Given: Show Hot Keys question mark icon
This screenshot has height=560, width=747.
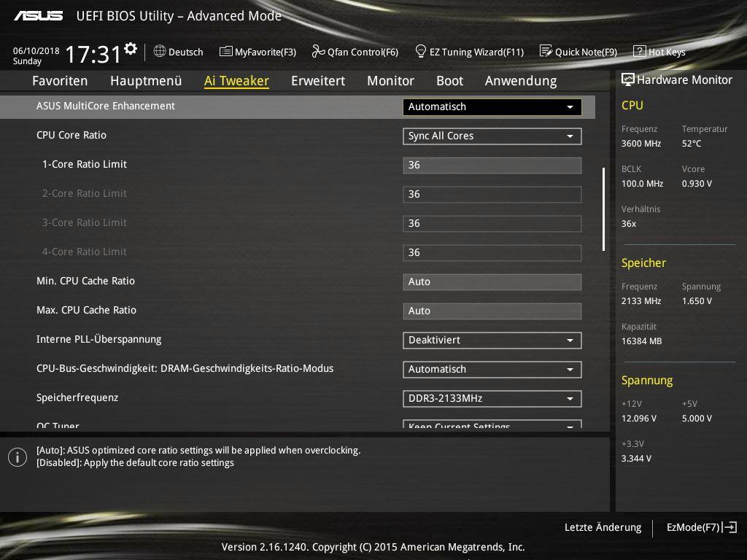Looking at the screenshot, I should [x=639, y=52].
